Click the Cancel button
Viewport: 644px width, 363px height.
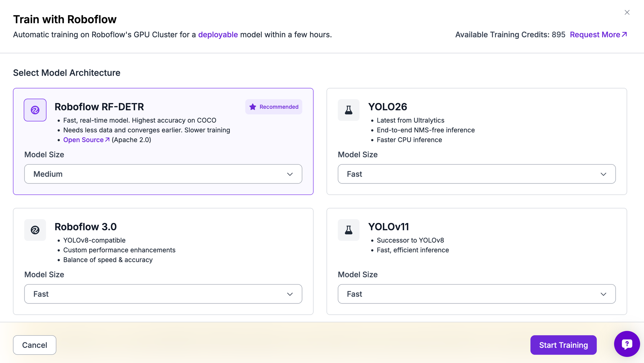[34, 345]
